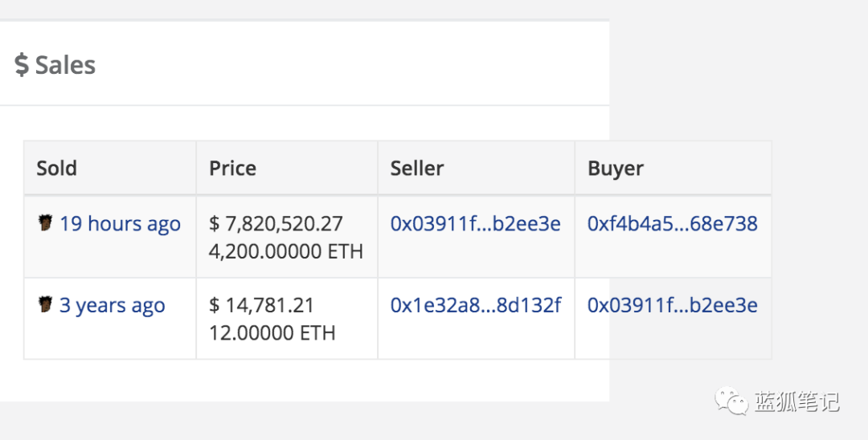Open seller address 0x1e32a8...8d132f
Screen dimensions: 868x440
(476, 304)
